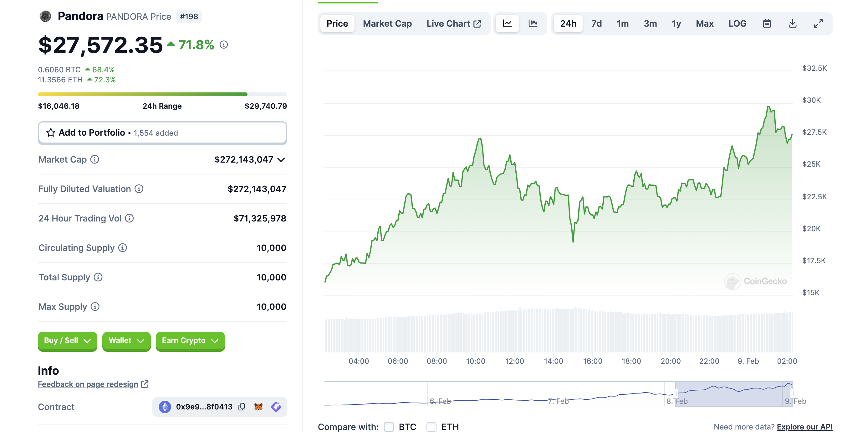868x432 pixels.
Task: Check the BTC compare checkbox
Action: [389, 427]
